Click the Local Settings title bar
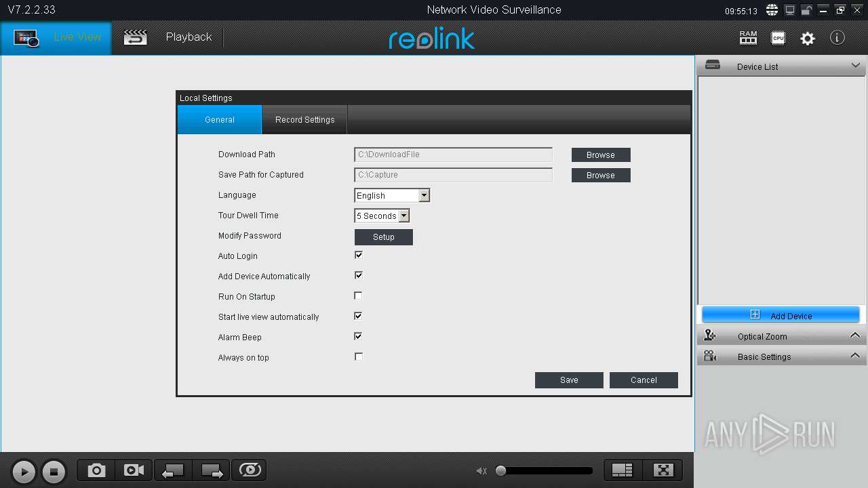This screenshot has width=868, height=488. click(433, 98)
